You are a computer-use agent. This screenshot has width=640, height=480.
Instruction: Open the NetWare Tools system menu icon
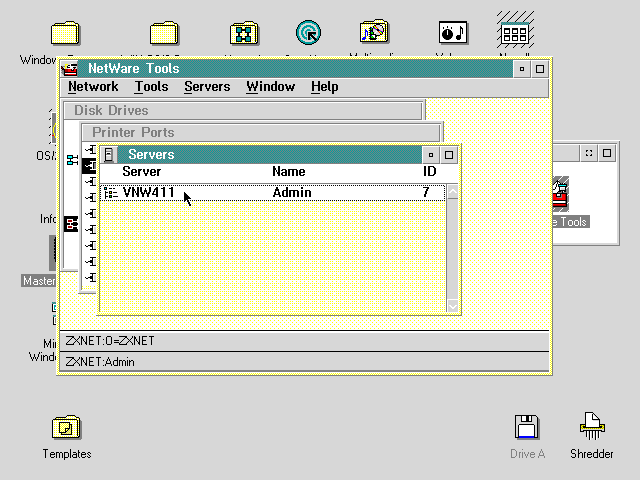(x=69, y=69)
